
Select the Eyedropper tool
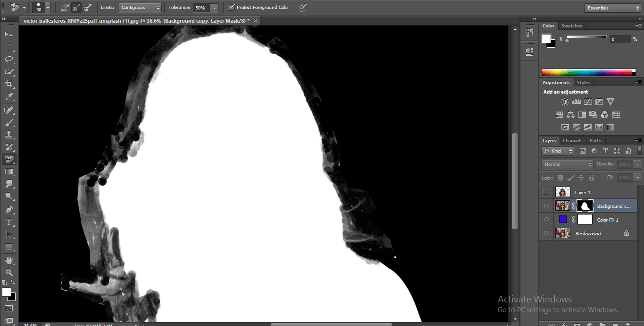[9, 97]
